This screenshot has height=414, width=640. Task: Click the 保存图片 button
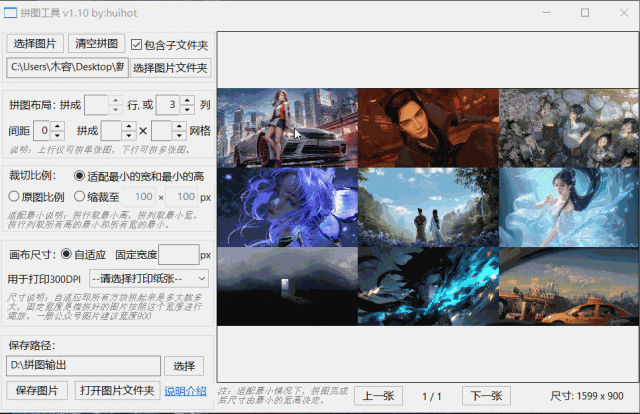coord(37,391)
